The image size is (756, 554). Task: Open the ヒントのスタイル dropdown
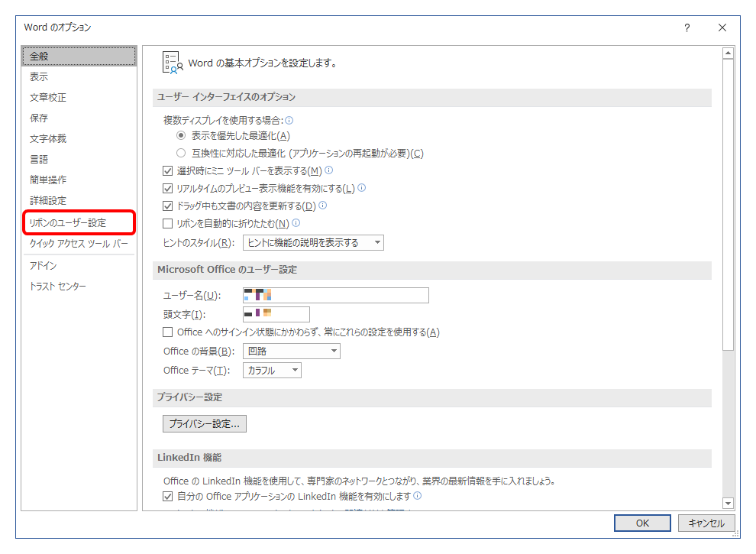click(377, 241)
